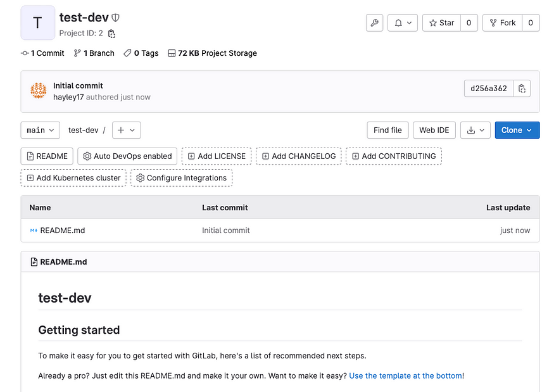The image size is (554, 392).
Task: Click the markdown icon beside README.md row
Action: pyautogui.click(x=34, y=231)
